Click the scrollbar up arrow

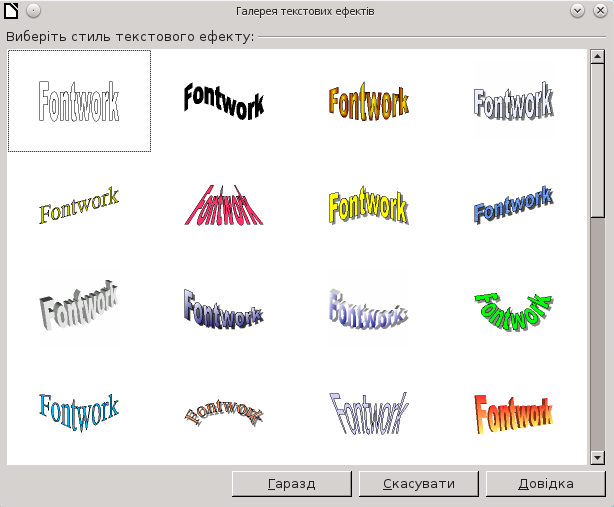coord(597,57)
